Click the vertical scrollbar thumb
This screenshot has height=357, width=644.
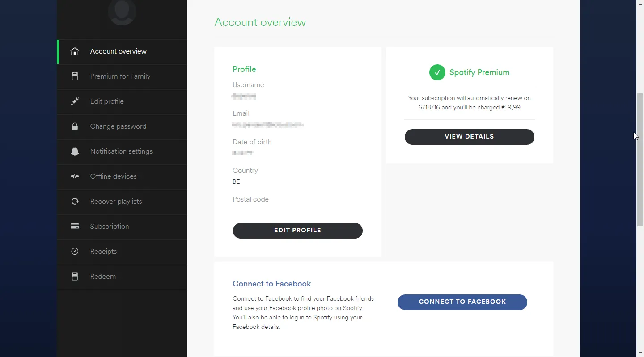pos(640,160)
